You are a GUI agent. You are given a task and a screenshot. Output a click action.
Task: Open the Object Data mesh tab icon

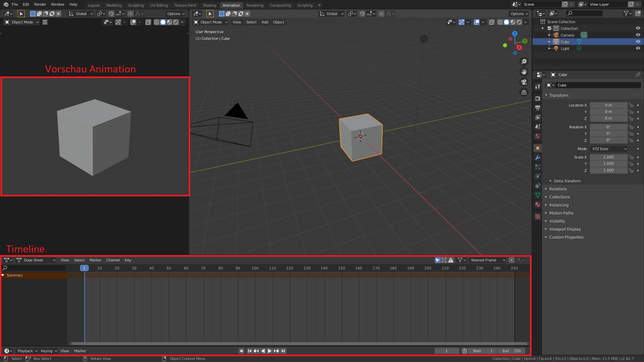(x=538, y=195)
